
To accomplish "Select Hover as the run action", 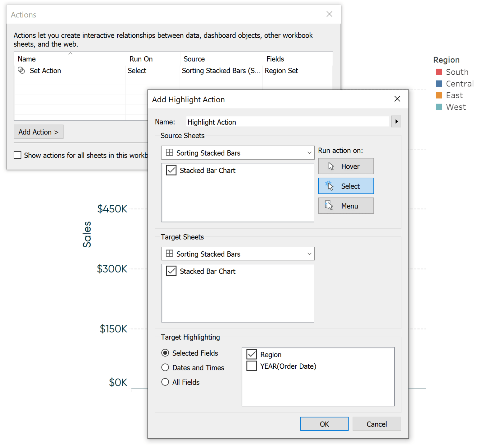I will (345, 166).
